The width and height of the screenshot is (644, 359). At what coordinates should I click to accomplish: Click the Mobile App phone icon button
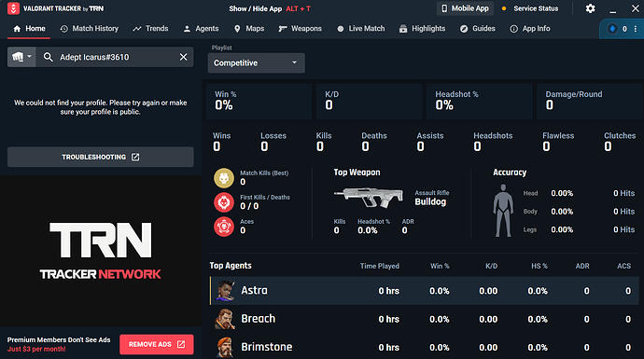pyautogui.click(x=465, y=8)
